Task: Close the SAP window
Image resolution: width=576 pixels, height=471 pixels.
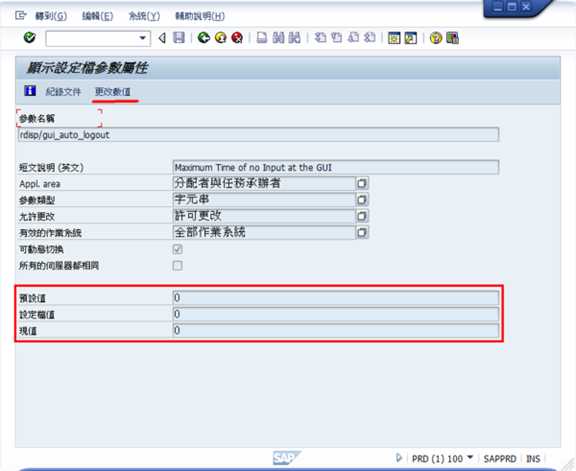Action: click(526, 7)
